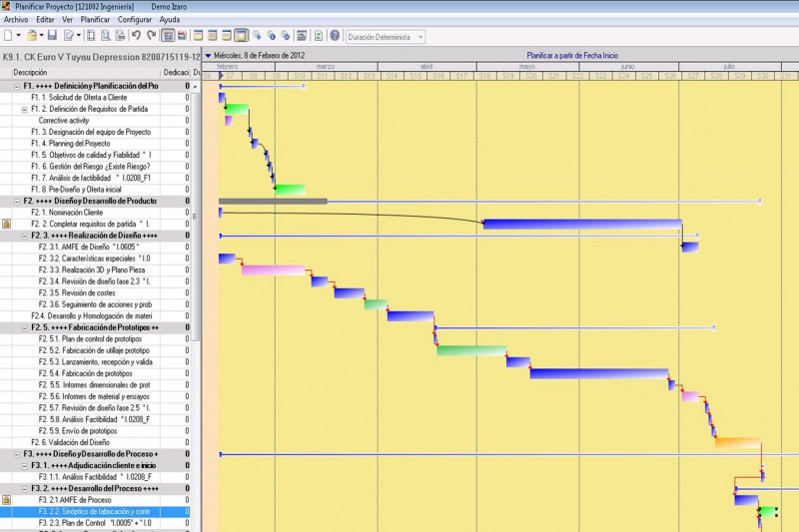The width and height of the screenshot is (799, 532).
Task: Click third window layout icon
Action: [x=227, y=36]
